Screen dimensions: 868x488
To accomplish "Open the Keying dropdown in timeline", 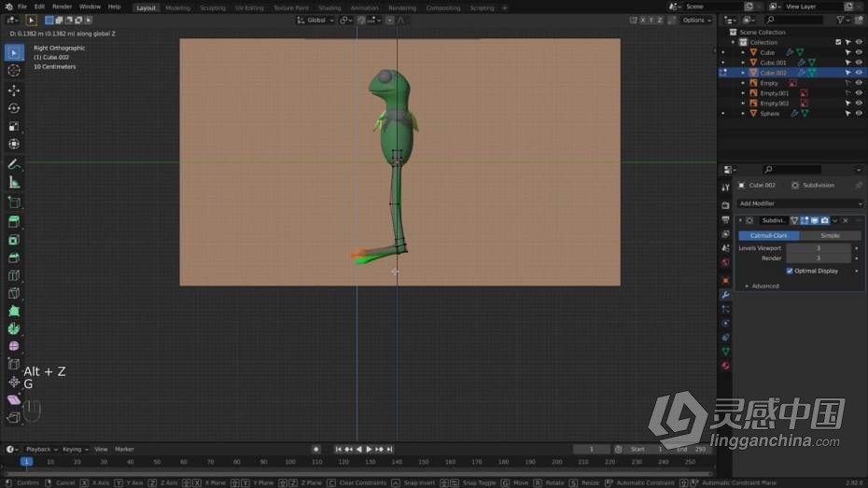I will [76, 449].
